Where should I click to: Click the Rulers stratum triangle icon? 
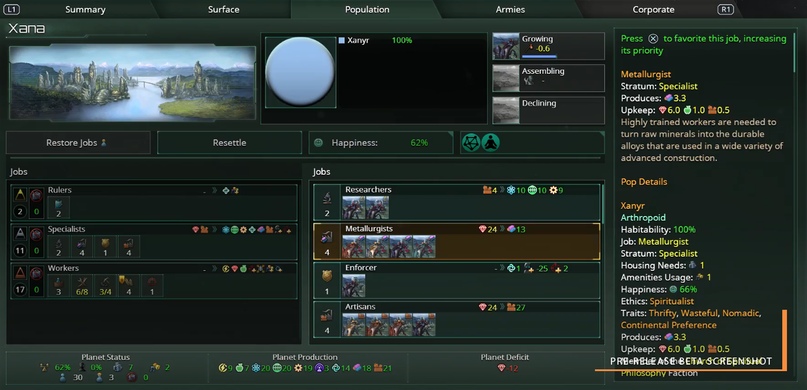[20, 194]
